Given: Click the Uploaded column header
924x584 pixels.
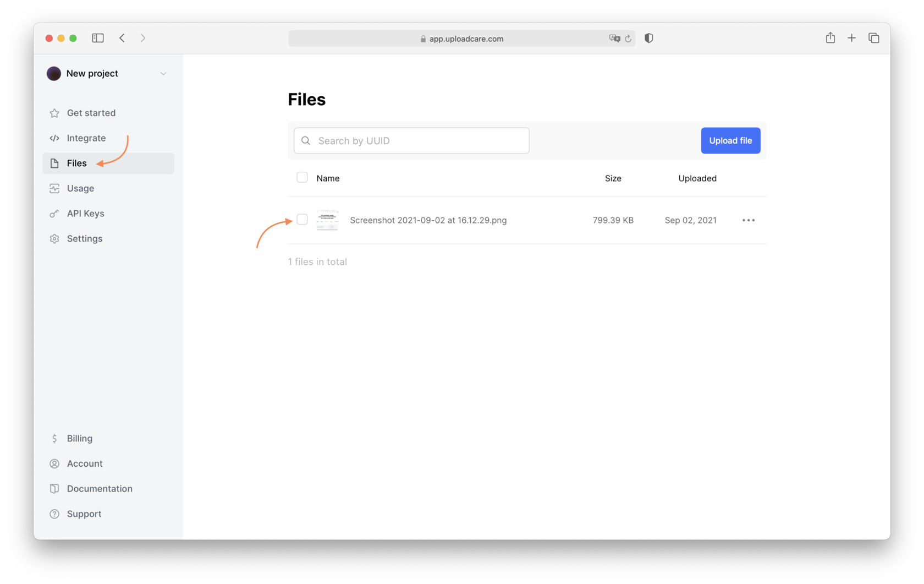Looking at the screenshot, I should click(x=697, y=178).
